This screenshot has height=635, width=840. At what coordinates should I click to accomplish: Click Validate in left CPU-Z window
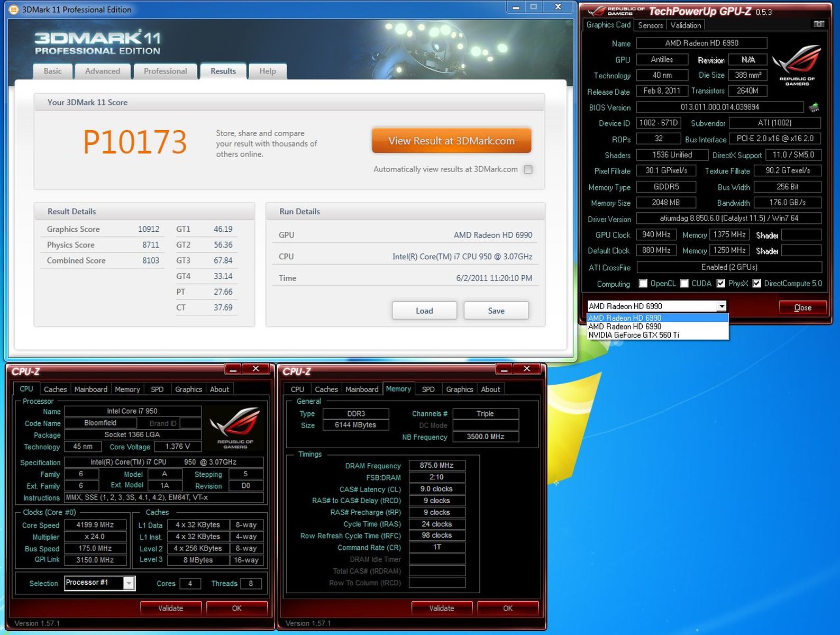click(170, 609)
